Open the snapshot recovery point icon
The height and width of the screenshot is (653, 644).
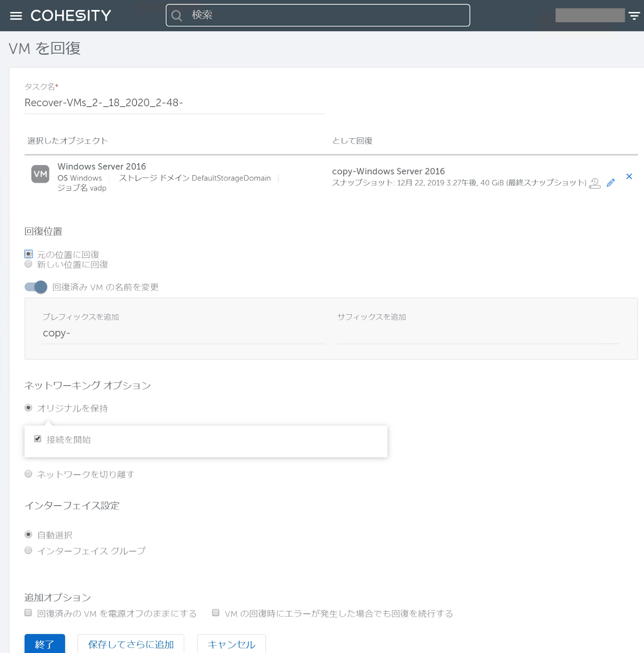coord(595,183)
